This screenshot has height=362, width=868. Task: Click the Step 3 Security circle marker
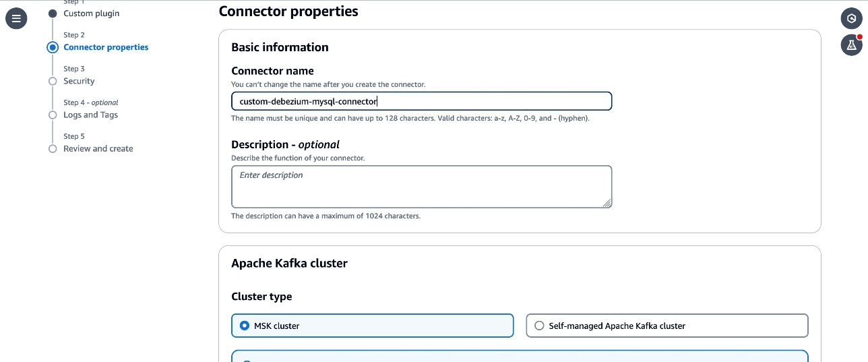53,81
